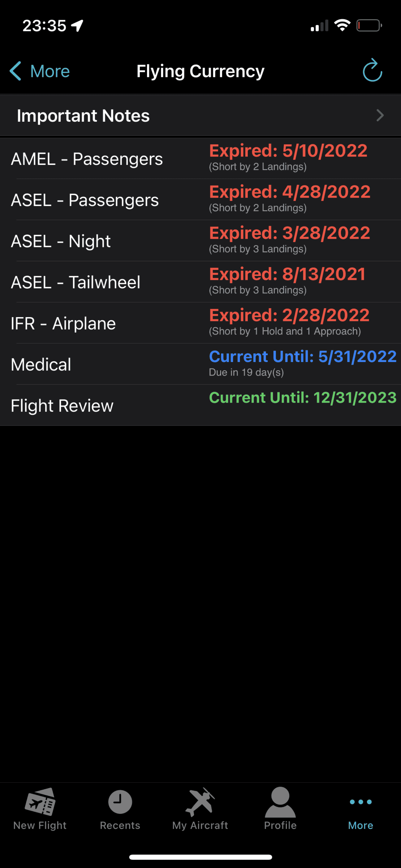This screenshot has width=401, height=868.
Task: Tap the battery status indicator
Action: coord(369,26)
